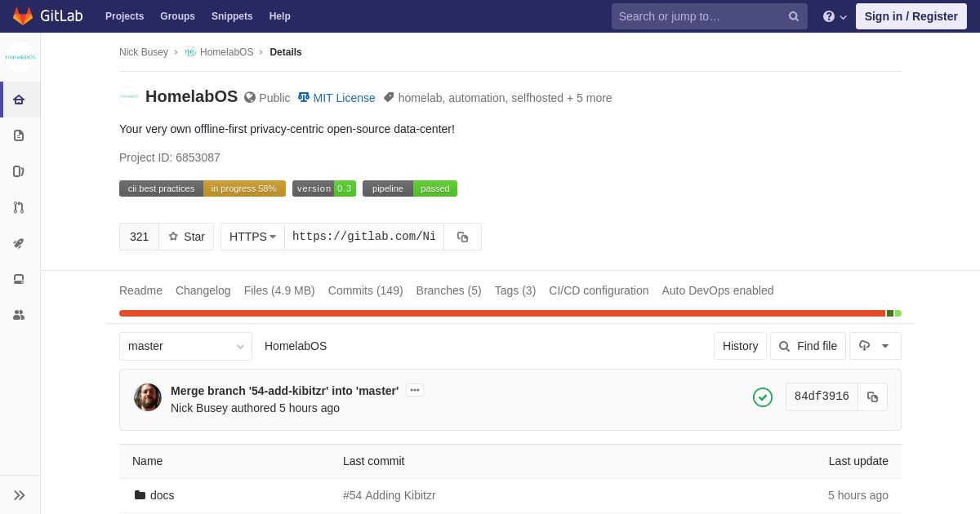This screenshot has height=514, width=980.
Task: Open CI/CD configuration link
Action: coord(599,290)
